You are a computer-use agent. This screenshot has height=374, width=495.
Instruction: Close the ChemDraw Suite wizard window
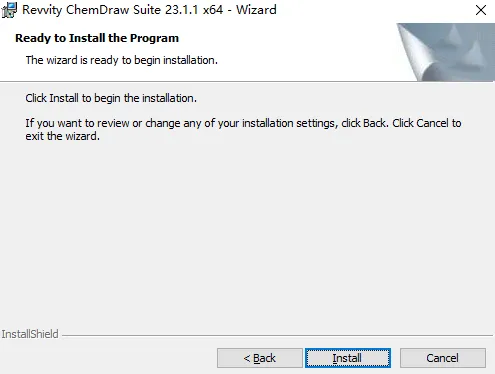point(481,10)
